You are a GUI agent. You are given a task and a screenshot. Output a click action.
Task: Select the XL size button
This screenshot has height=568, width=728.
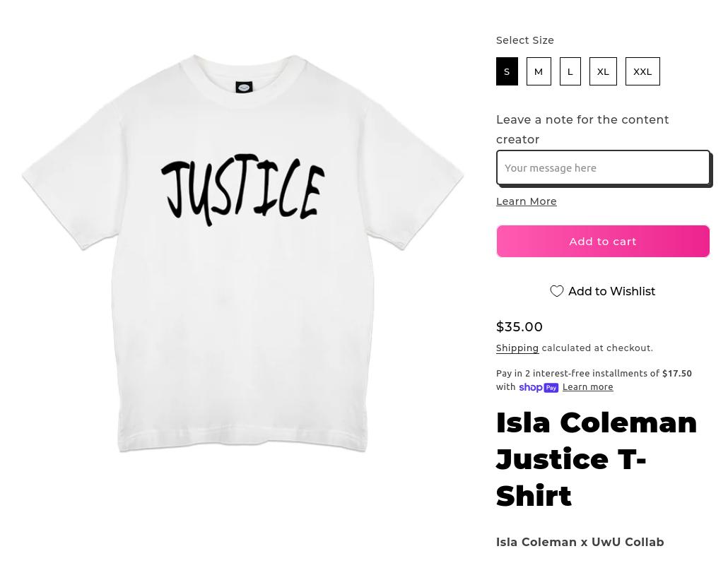pyautogui.click(x=603, y=71)
